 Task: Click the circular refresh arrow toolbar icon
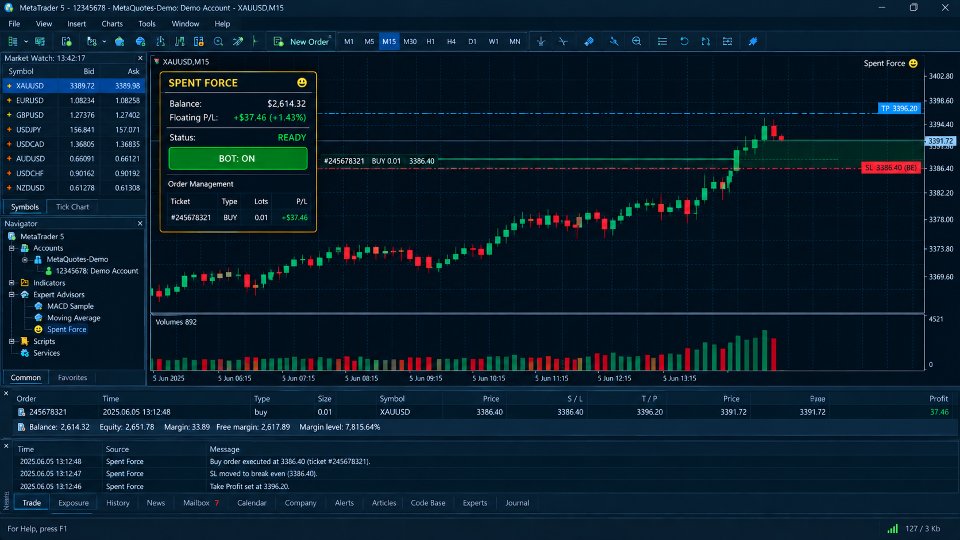pyautogui.click(x=684, y=42)
